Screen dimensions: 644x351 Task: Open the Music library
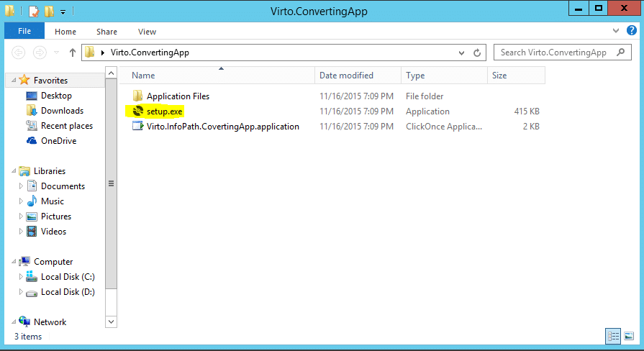tap(52, 201)
